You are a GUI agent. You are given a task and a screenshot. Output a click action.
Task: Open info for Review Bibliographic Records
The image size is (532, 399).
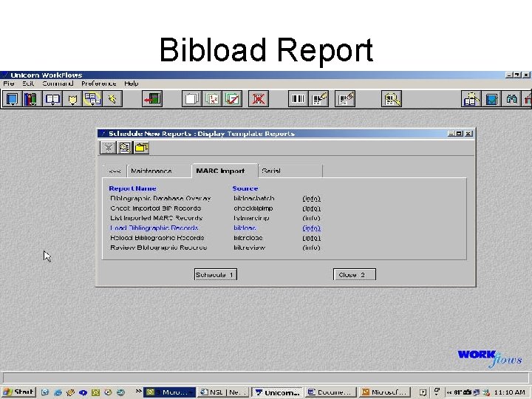pyautogui.click(x=311, y=248)
